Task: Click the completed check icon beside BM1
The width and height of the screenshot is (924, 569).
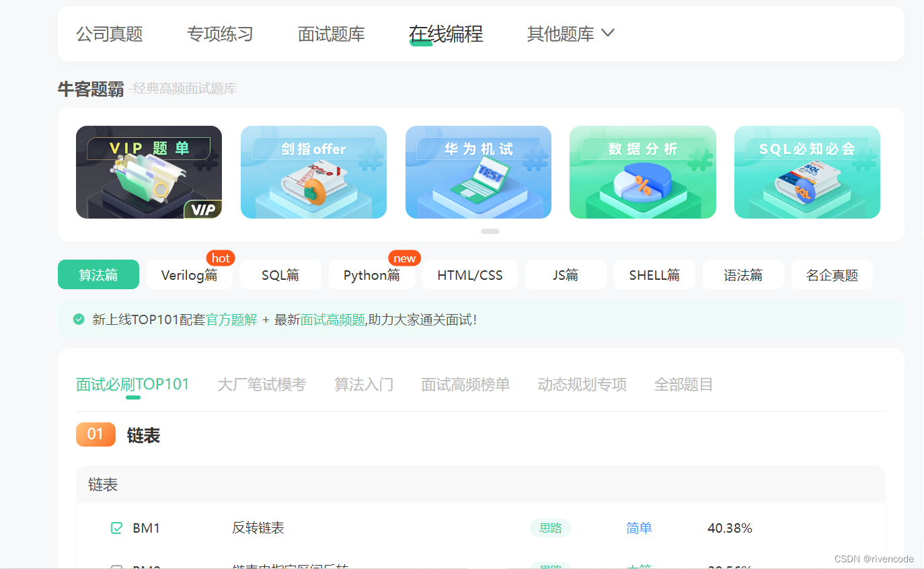Action: (x=116, y=528)
